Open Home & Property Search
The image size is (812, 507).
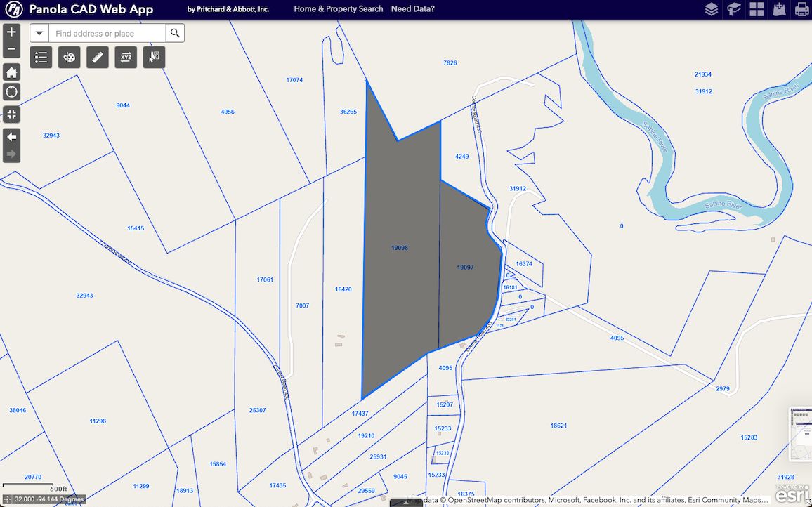[338, 9]
